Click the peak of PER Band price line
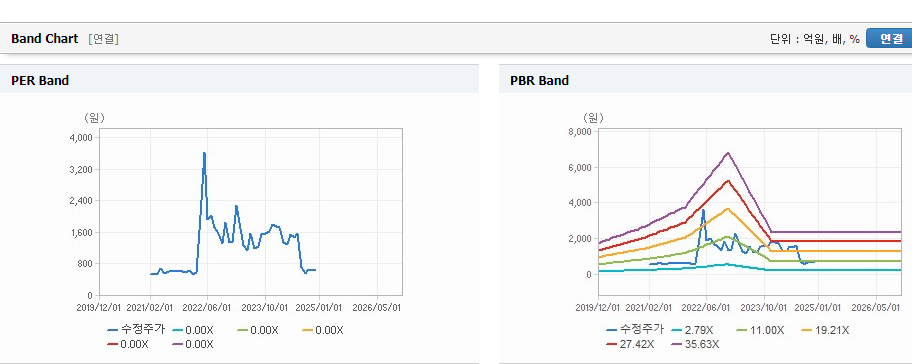Viewport: 912px width, 364px height. pos(204,153)
